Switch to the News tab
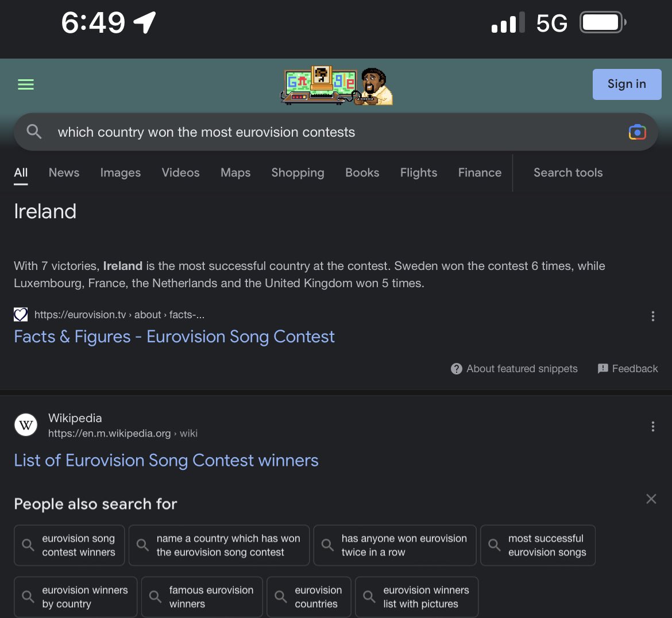Screen dimensions: 672x618 pyautogui.click(x=64, y=173)
